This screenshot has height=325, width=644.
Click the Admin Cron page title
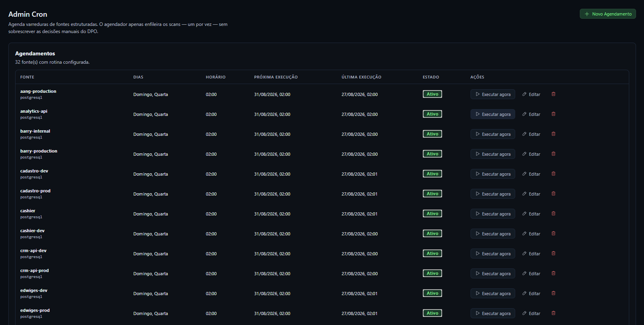[28, 14]
